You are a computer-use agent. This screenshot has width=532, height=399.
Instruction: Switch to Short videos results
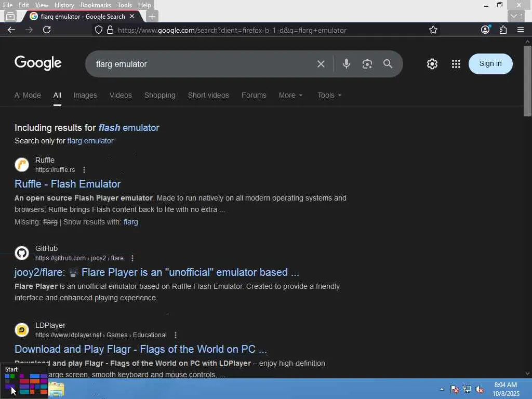pos(208,96)
